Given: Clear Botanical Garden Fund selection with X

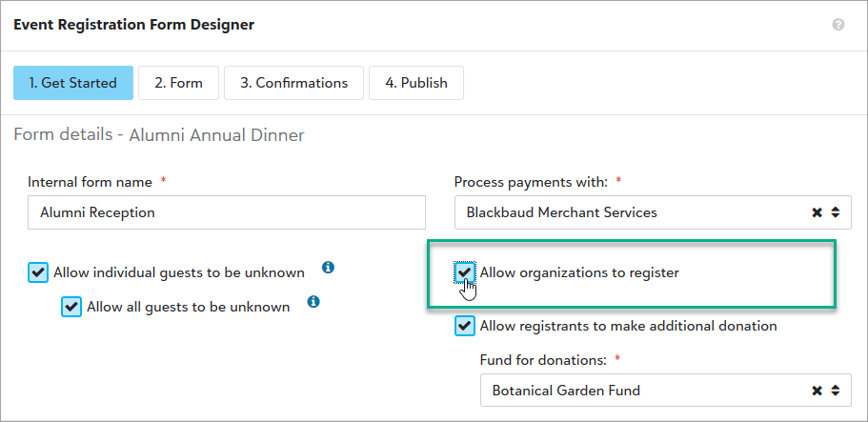Looking at the screenshot, I should pos(817,391).
